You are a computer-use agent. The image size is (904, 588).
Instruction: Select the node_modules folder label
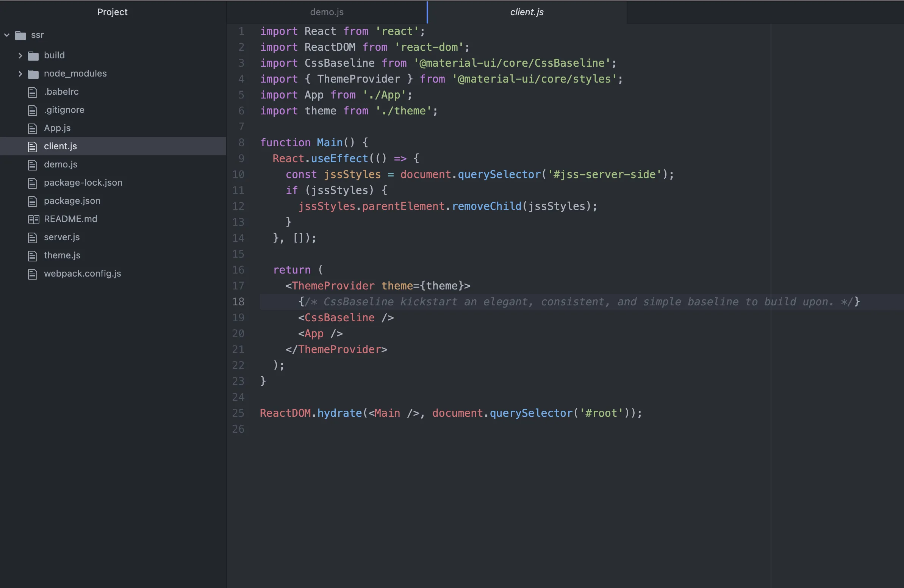(x=75, y=73)
